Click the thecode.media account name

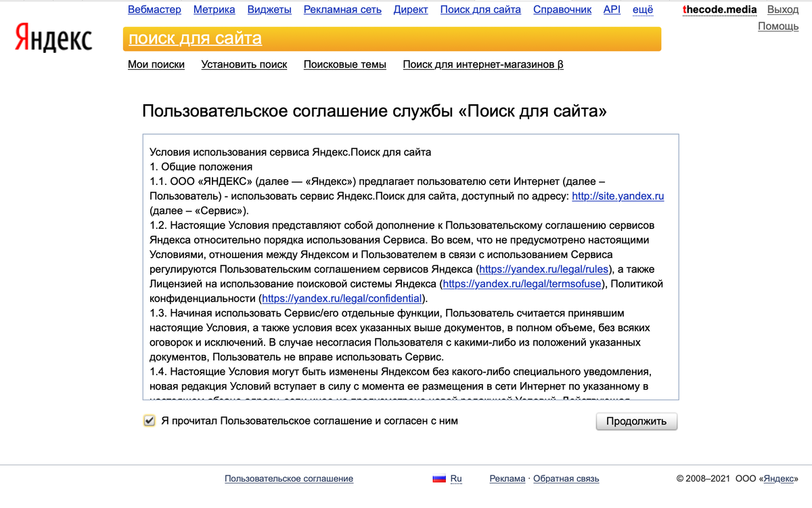pyautogui.click(x=720, y=9)
